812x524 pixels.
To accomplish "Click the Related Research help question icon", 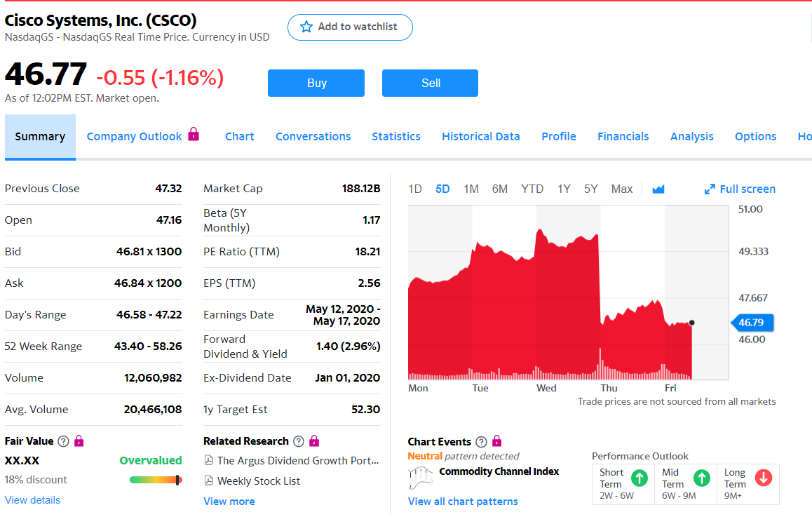I will coord(298,441).
